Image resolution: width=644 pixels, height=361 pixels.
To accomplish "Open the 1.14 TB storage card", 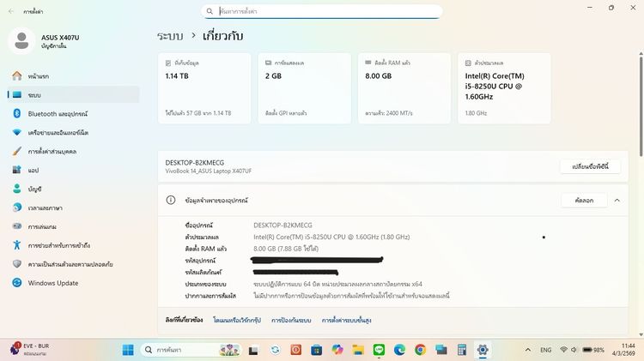I will (x=204, y=88).
